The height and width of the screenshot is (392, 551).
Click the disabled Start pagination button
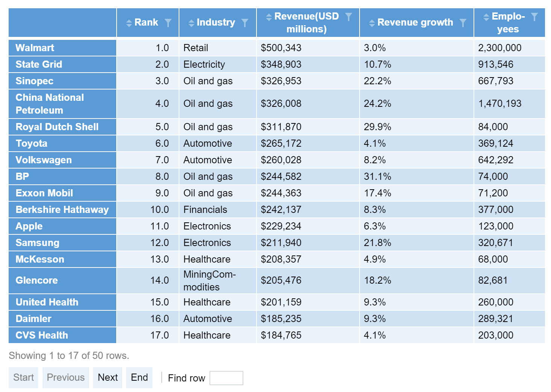click(x=23, y=377)
